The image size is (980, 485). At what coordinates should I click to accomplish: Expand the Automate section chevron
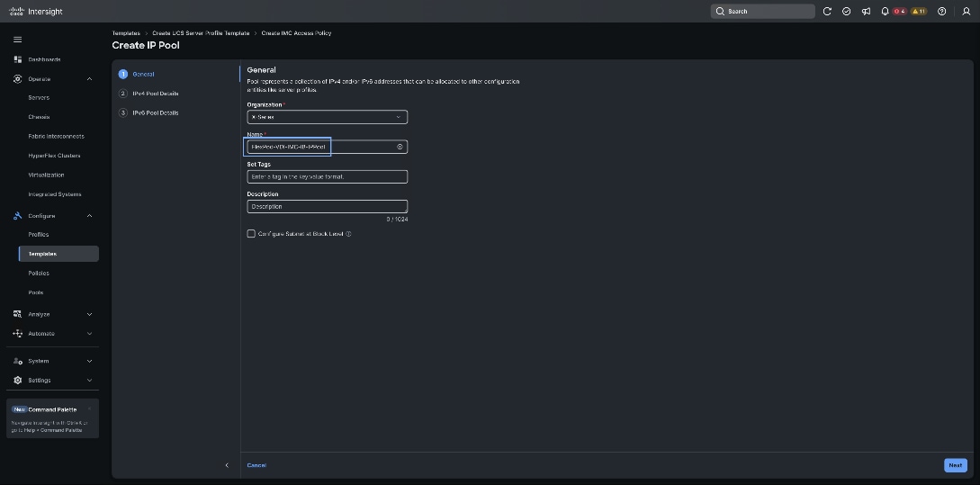(x=89, y=334)
